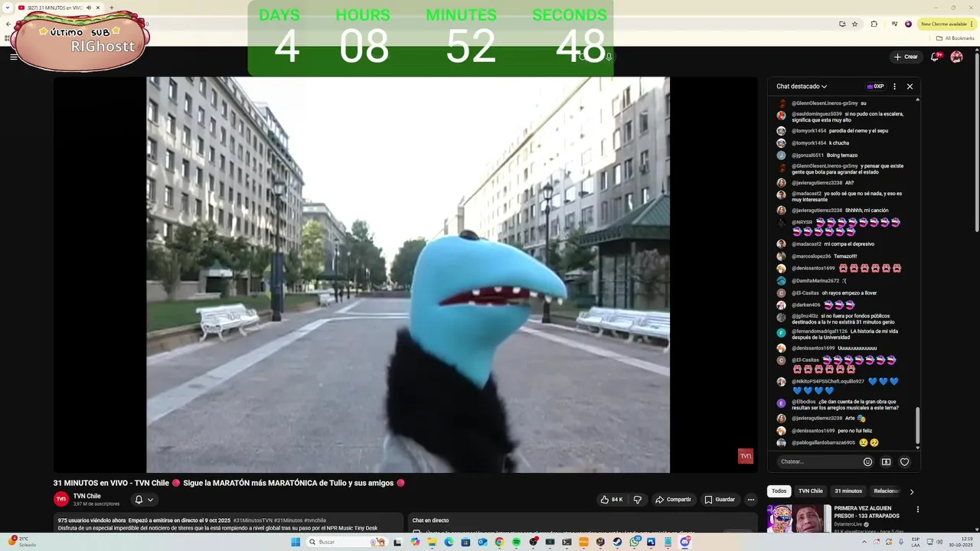
Task: Open the chat three-dot options menu
Action: [x=894, y=86]
